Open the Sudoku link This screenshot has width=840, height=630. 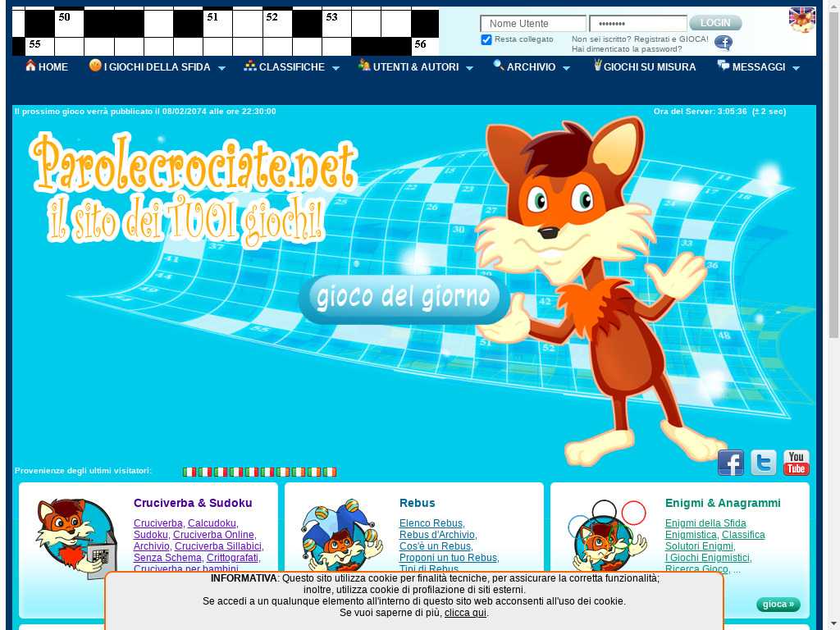(151, 535)
